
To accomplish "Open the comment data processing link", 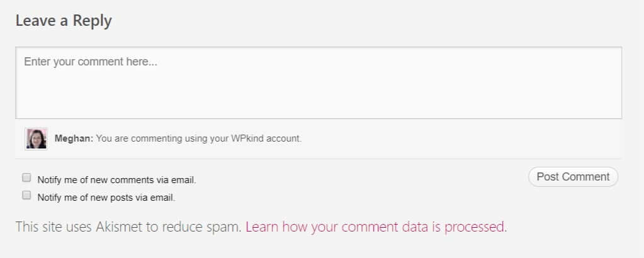I will 376,227.
